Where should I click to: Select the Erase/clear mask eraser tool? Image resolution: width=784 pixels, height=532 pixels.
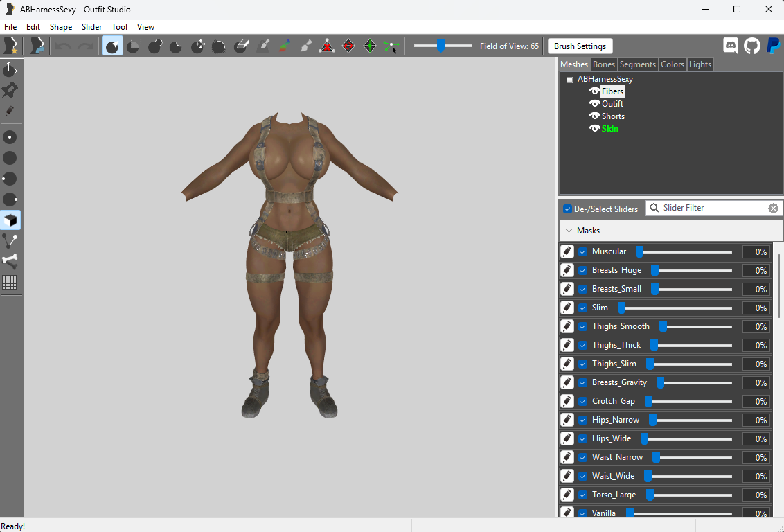click(242, 46)
